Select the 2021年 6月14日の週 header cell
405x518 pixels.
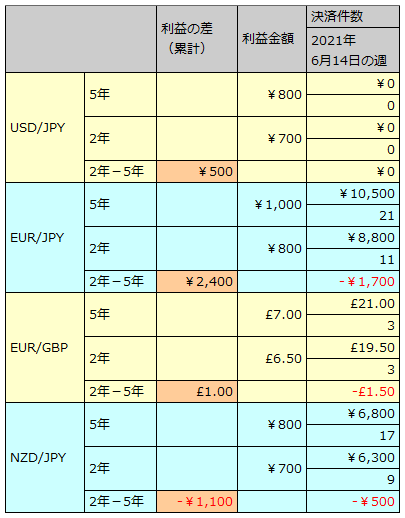pos(353,50)
